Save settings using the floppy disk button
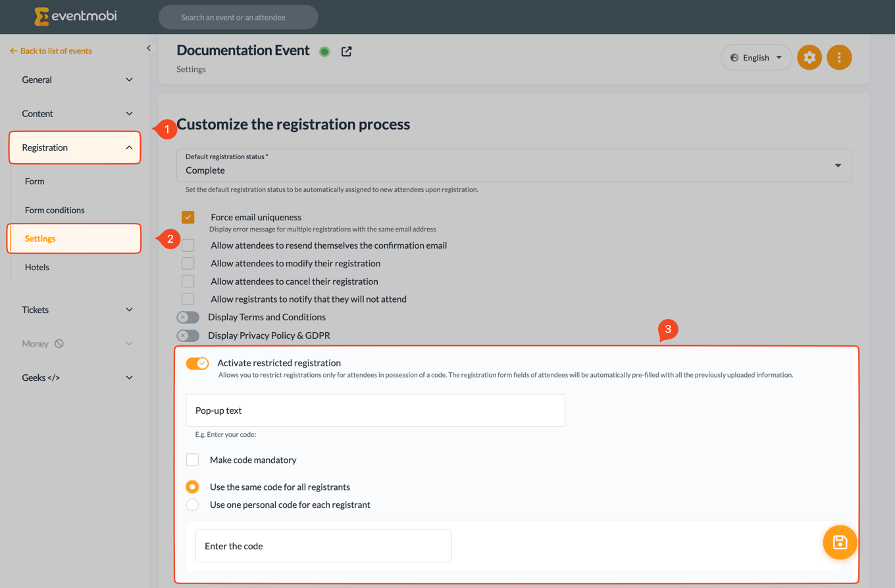This screenshot has height=588, width=895. pos(840,542)
